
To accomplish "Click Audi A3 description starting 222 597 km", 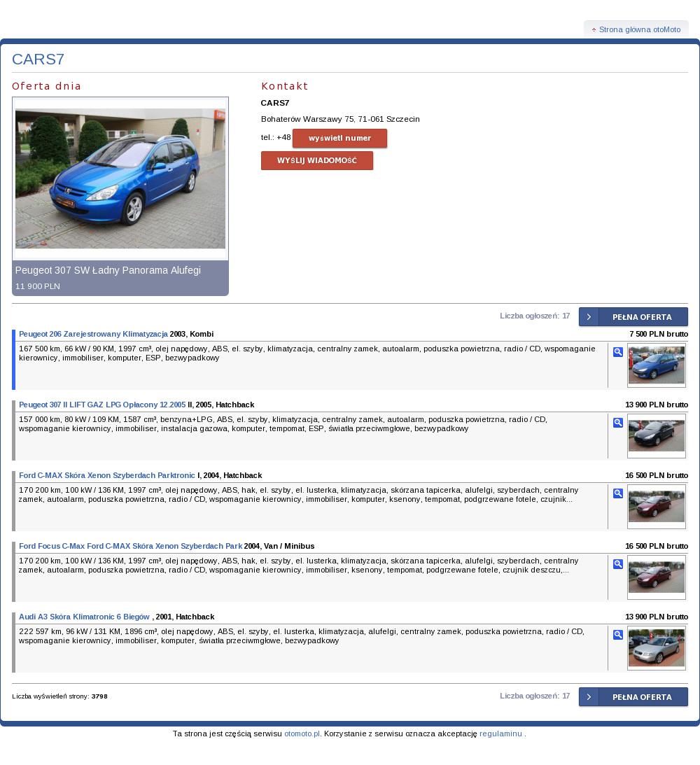I will click(x=302, y=636).
